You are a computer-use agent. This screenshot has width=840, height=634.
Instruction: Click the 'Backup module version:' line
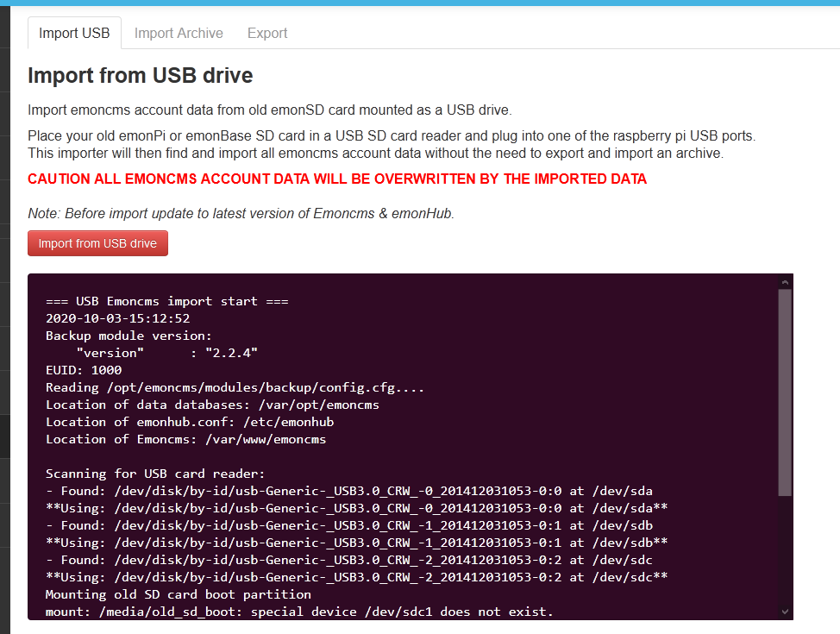pyautogui.click(x=129, y=336)
